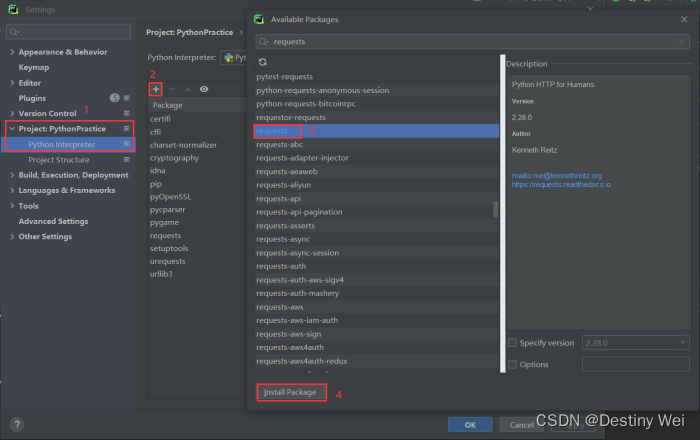700x440 pixels.
Task: Select requests-aws4auth-redux package
Action: (377, 361)
